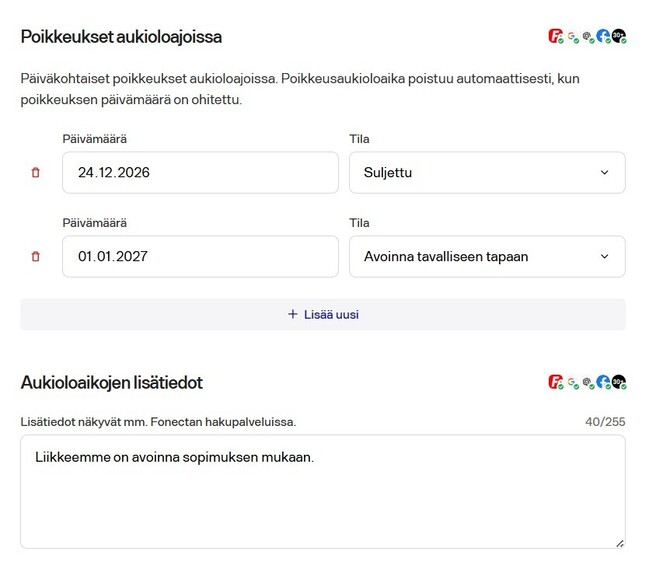Click the gray search-engine icon beside Aukioloaikojen lisätiedot
The image size is (670, 576).
(x=588, y=383)
